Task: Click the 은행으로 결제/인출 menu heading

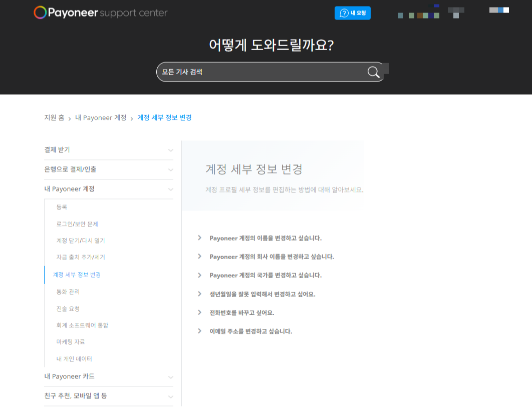Action: (x=70, y=169)
